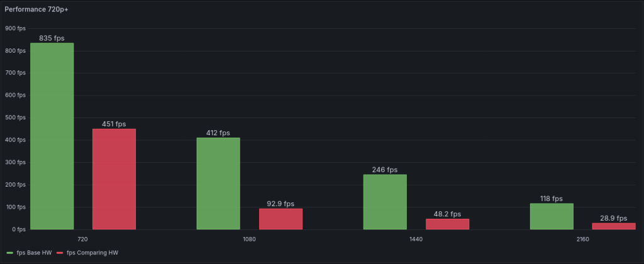Select the red 92.9 fps bar at 1080

[280, 219]
